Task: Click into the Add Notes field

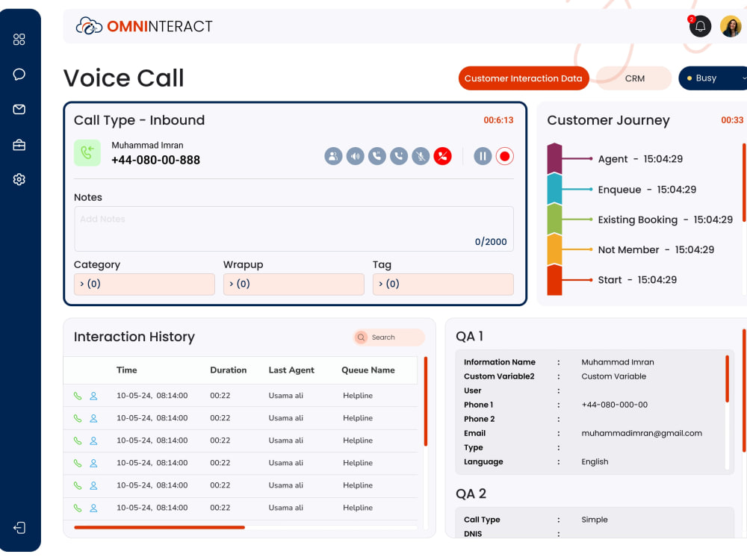Action: click(294, 228)
